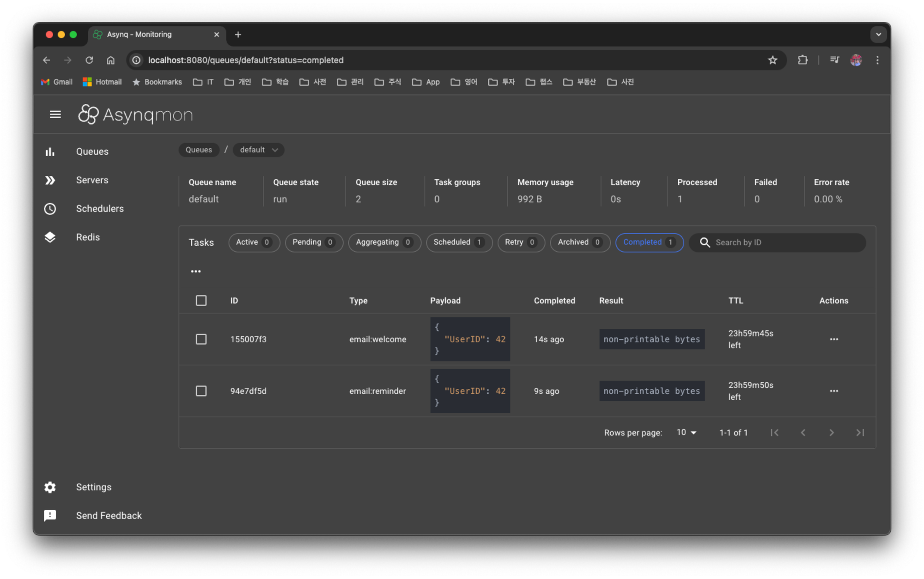Image resolution: width=924 pixels, height=579 pixels.
Task: Change rows per page from 10
Action: pyautogui.click(x=686, y=432)
